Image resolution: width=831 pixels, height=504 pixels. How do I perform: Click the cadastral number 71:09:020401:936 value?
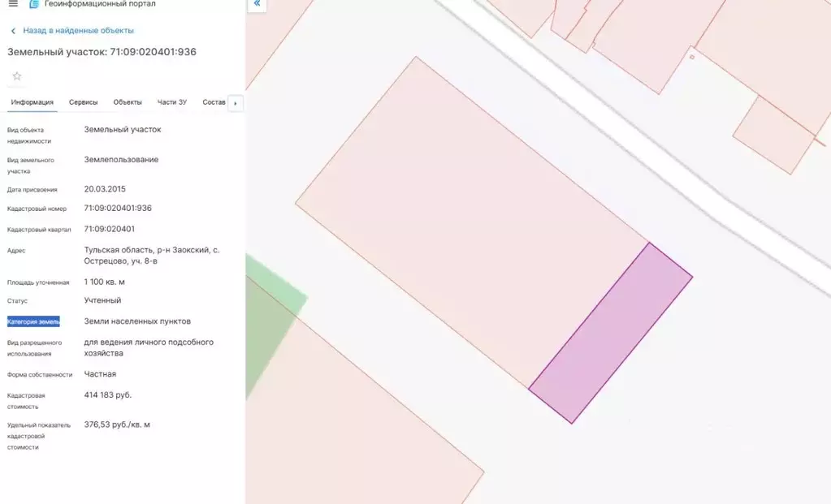pos(118,209)
